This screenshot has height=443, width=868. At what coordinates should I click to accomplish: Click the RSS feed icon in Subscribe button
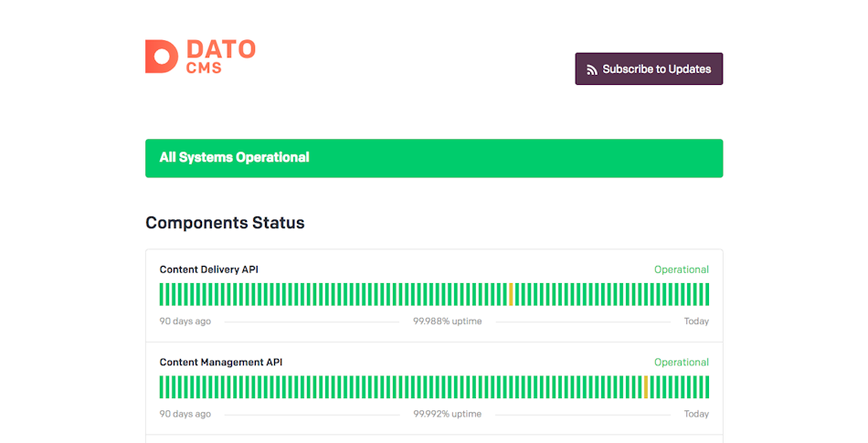click(592, 69)
